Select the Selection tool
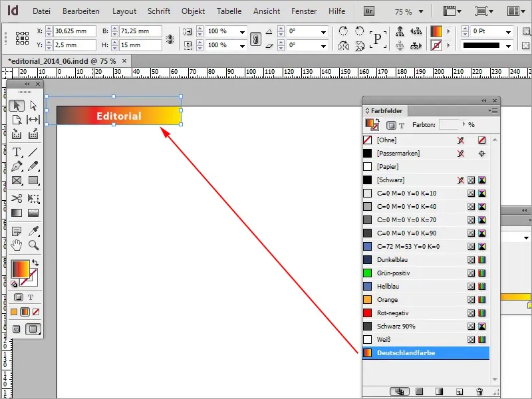Viewport: 532px width, 399px height. (18, 106)
